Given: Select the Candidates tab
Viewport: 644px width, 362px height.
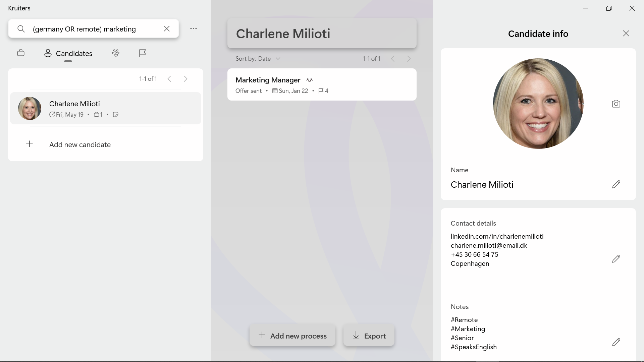Looking at the screenshot, I should [x=68, y=53].
